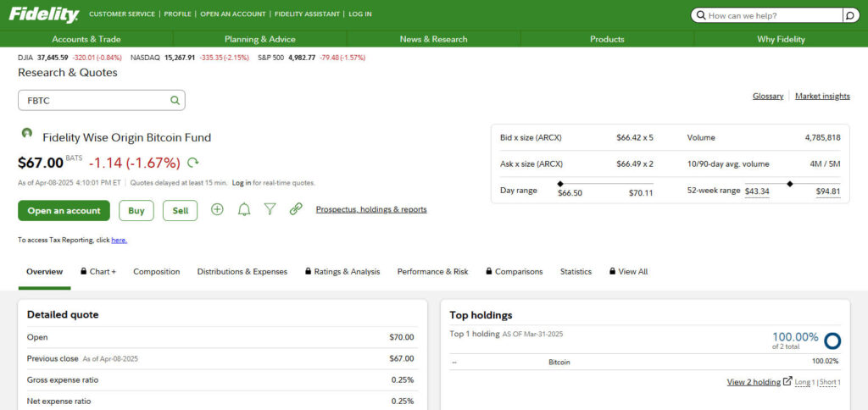The width and height of the screenshot is (868, 410).
Task: Click the lock icon beside Ratings & Analysis
Action: pos(308,271)
